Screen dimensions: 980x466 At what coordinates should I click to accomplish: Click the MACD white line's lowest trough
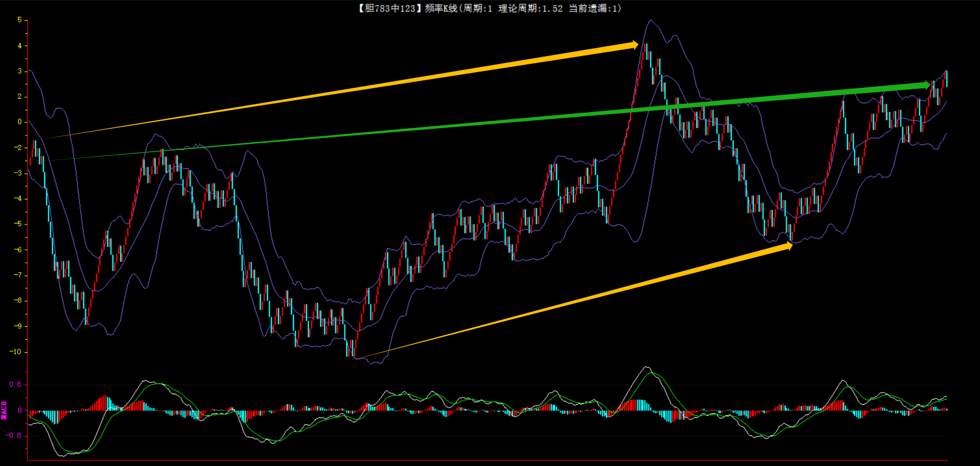tap(62, 456)
